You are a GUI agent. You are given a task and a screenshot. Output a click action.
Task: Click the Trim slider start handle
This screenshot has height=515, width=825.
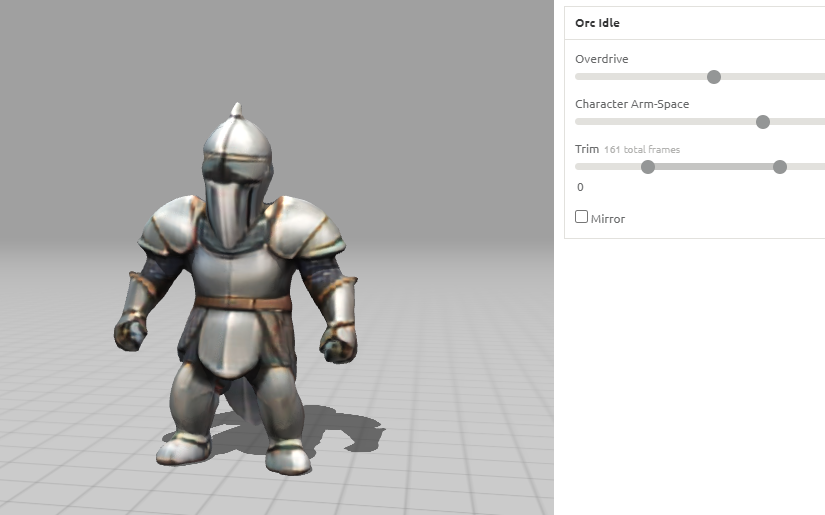point(648,167)
